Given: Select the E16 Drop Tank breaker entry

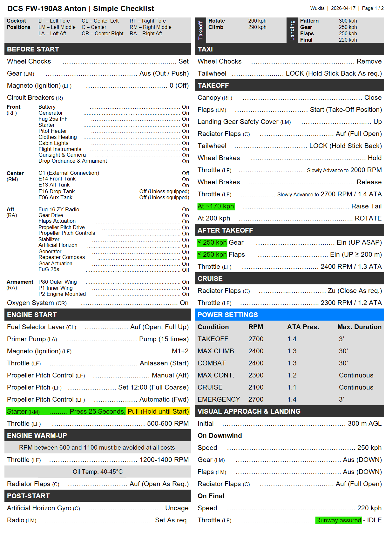Looking at the screenshot, I should coord(57,191).
